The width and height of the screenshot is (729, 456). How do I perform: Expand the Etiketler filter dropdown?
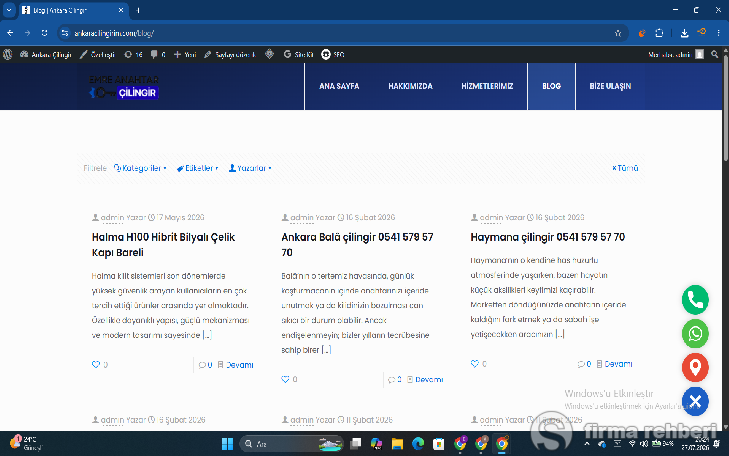(x=197, y=168)
